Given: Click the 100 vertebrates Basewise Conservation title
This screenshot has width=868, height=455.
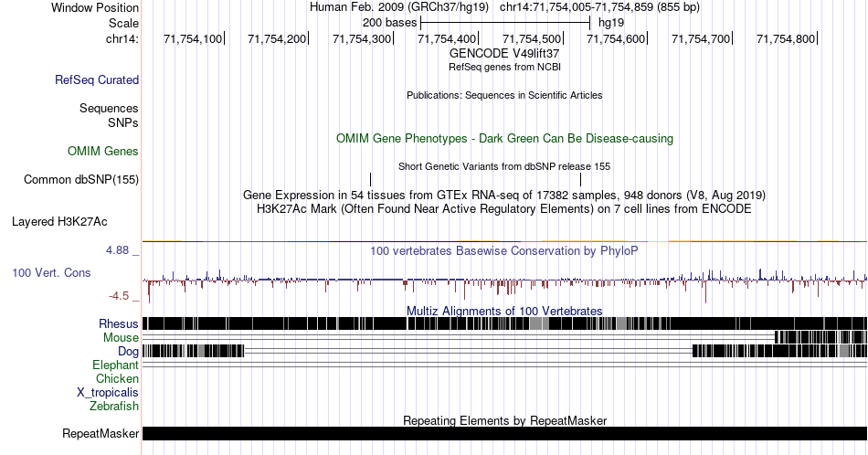Looking at the screenshot, I should point(504,250).
